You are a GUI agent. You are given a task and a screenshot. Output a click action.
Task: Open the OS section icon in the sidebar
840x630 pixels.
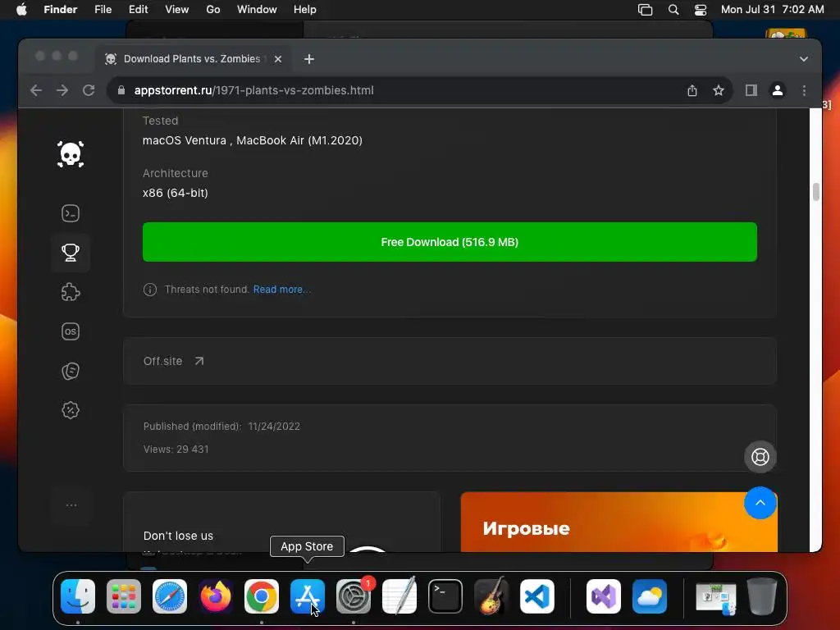coord(71,331)
